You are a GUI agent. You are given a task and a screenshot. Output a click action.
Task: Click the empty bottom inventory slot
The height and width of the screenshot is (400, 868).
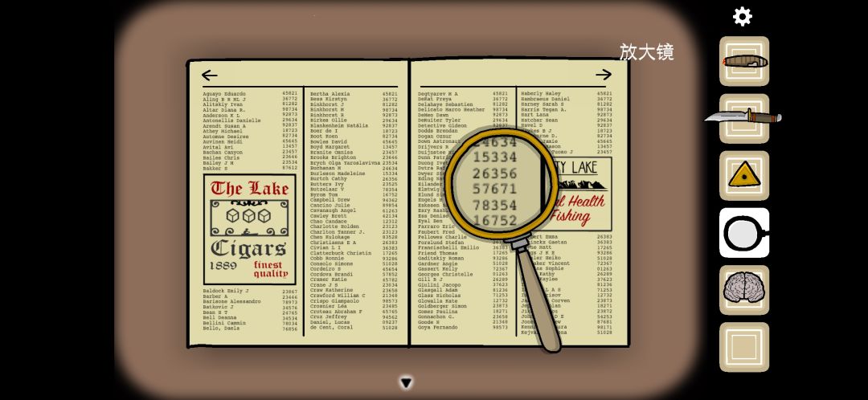point(744,347)
